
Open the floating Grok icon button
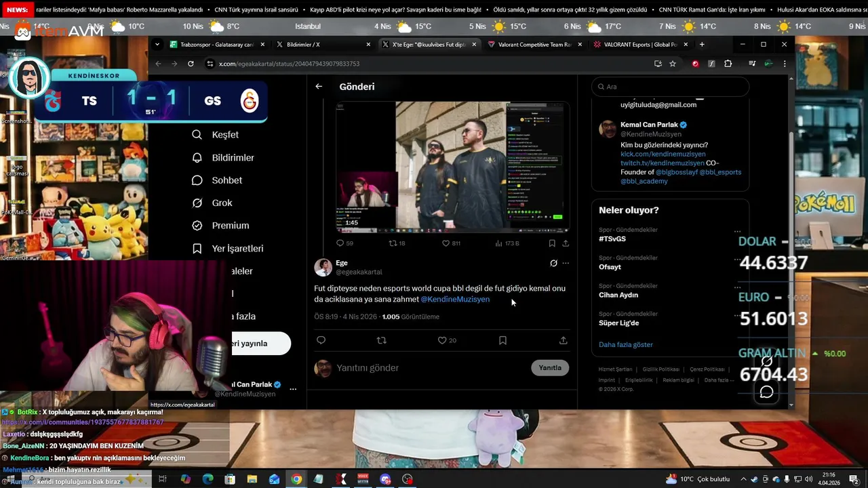[x=767, y=361]
